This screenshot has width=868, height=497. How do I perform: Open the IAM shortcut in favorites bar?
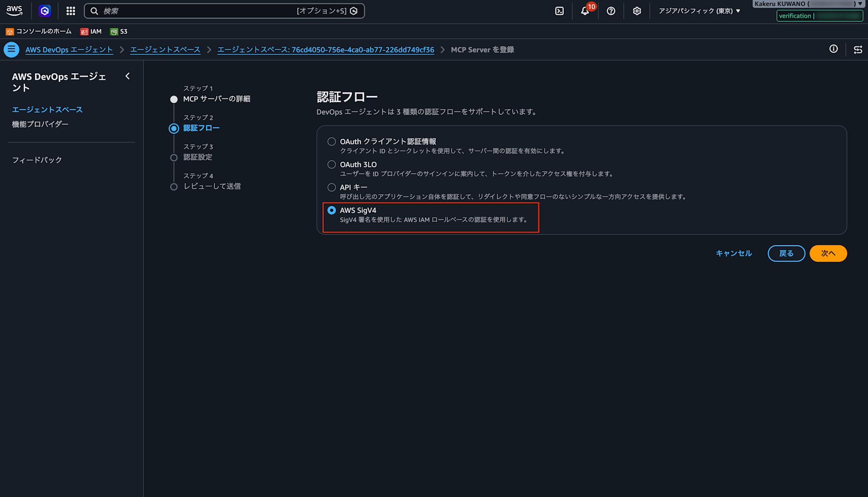click(91, 31)
